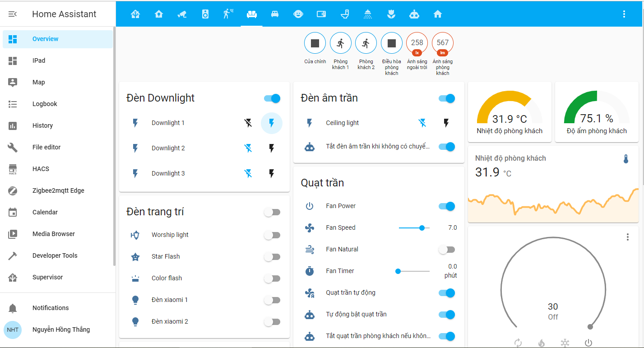Turn off Ceiling light flash-off icon
Image resolution: width=644 pixels, height=348 pixels.
(422, 123)
